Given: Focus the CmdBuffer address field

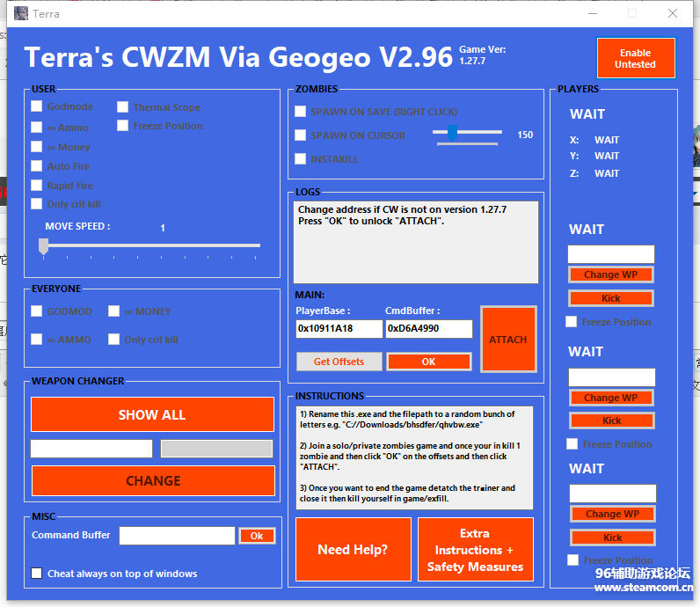Looking at the screenshot, I should [x=428, y=329].
